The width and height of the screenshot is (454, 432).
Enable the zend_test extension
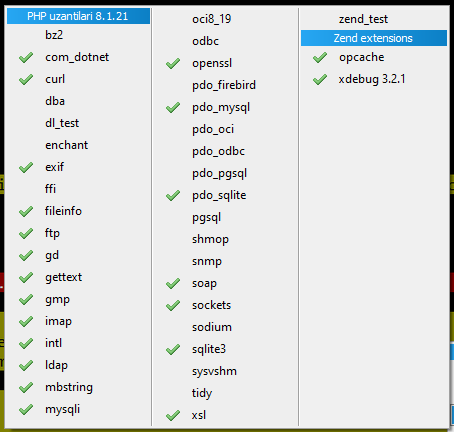[374, 19]
